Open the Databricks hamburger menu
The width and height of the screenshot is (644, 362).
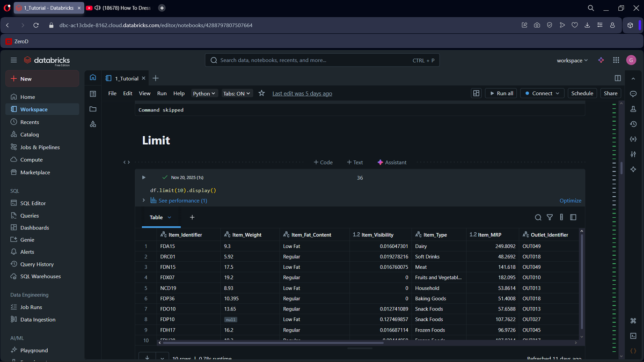click(13, 60)
